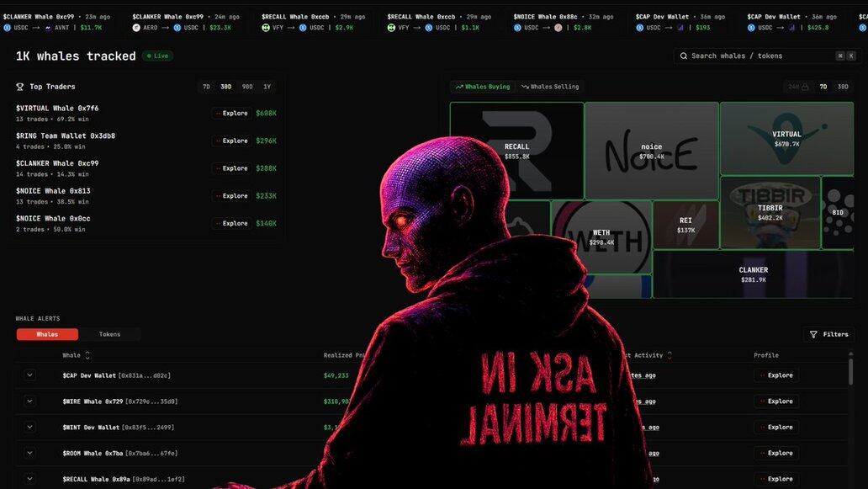Toggle Whales Selling view
Viewport: 868px width, 489px height.
pyautogui.click(x=550, y=87)
